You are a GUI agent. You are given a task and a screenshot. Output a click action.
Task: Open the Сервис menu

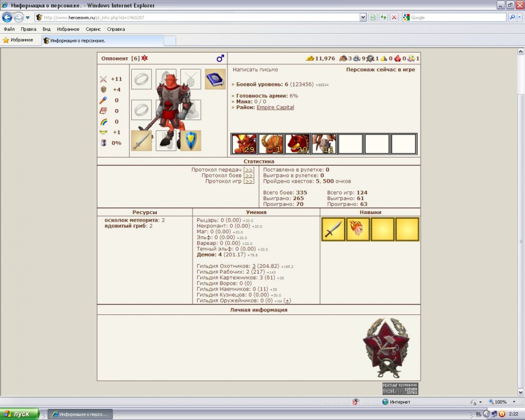point(93,29)
